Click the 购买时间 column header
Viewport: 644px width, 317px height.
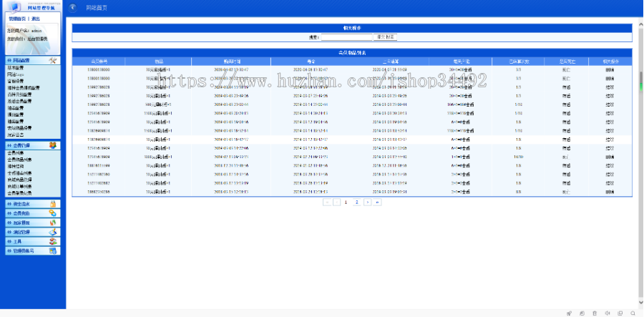(x=231, y=62)
